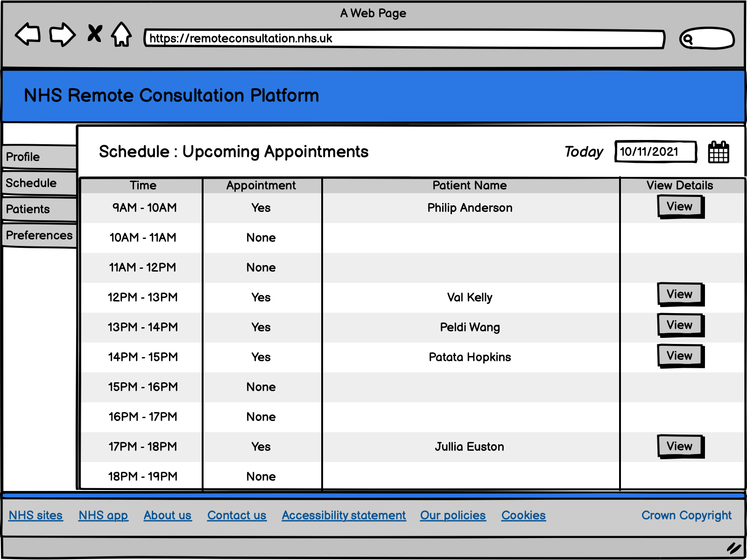Click the NHS Remote Consultation Platform title
The width and height of the screenshot is (747, 560).
click(171, 96)
